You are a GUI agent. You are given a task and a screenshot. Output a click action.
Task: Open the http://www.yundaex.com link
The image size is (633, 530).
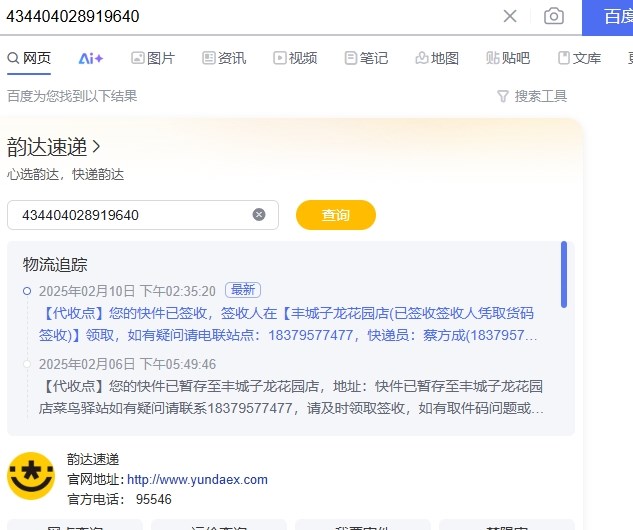coord(197,479)
